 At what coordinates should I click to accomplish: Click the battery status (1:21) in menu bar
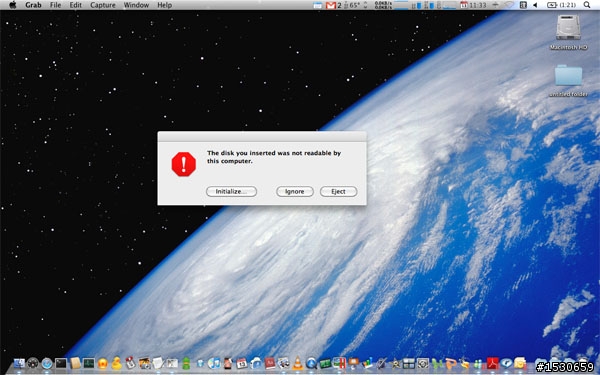coord(561,5)
